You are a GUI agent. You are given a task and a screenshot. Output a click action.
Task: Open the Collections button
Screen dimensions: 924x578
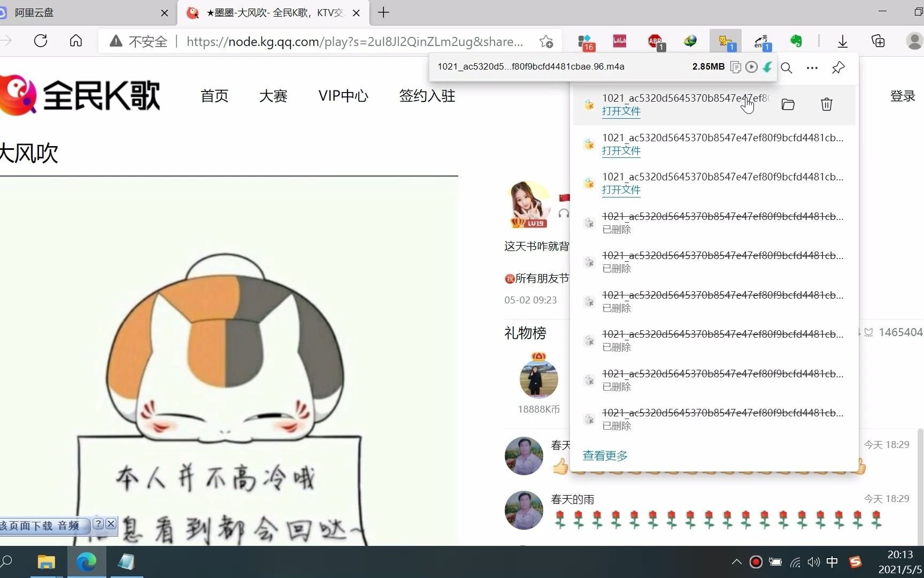point(878,41)
